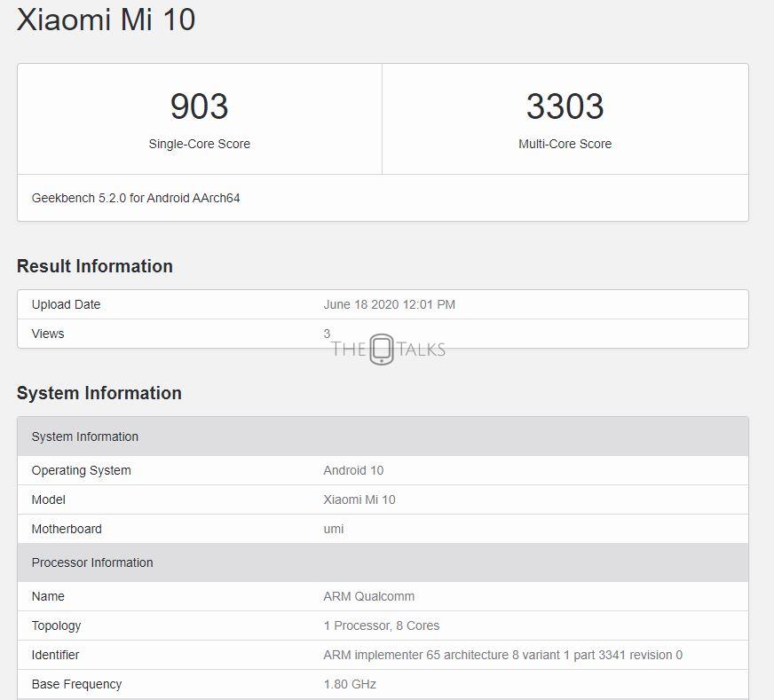This screenshot has width=774, height=700.
Task: Click the 1.80 GHz base frequency value
Action: (350, 684)
